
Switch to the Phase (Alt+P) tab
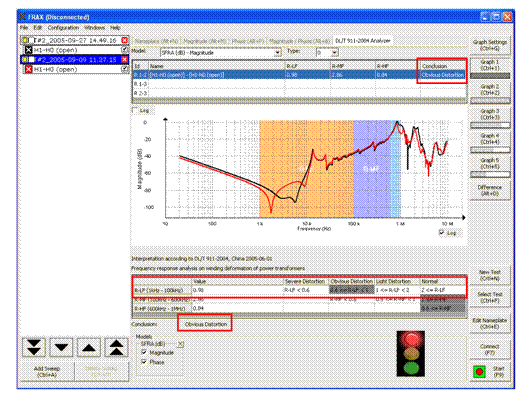pos(248,41)
